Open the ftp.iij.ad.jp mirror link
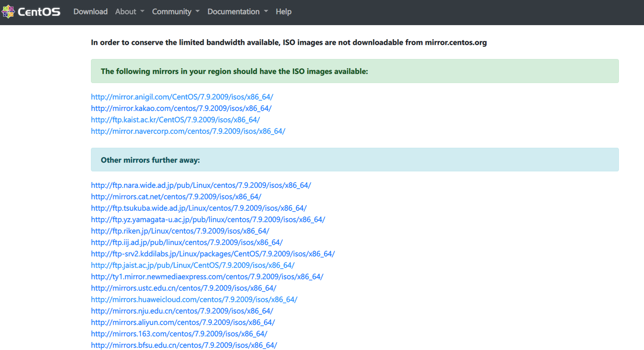644x350 pixels. pos(187,242)
